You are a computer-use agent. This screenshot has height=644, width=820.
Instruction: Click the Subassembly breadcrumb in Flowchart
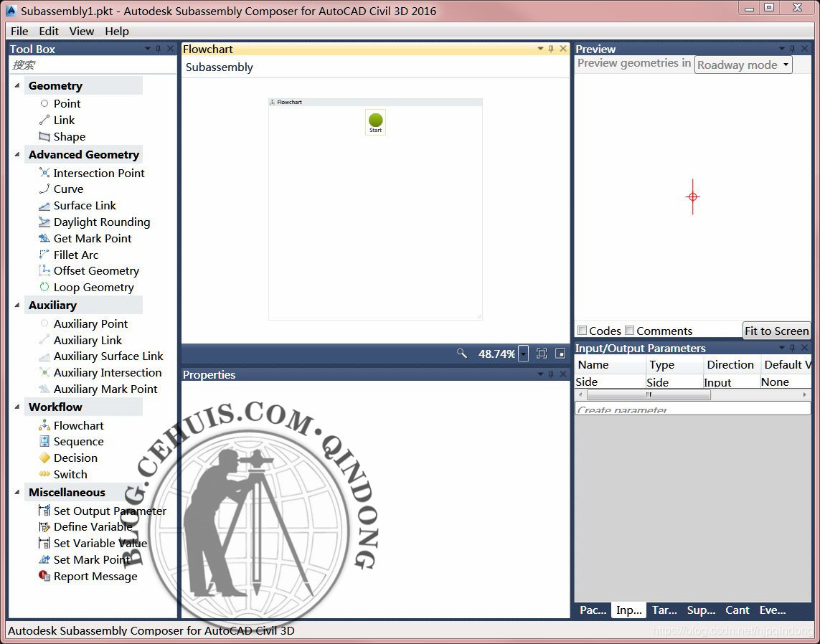[219, 67]
